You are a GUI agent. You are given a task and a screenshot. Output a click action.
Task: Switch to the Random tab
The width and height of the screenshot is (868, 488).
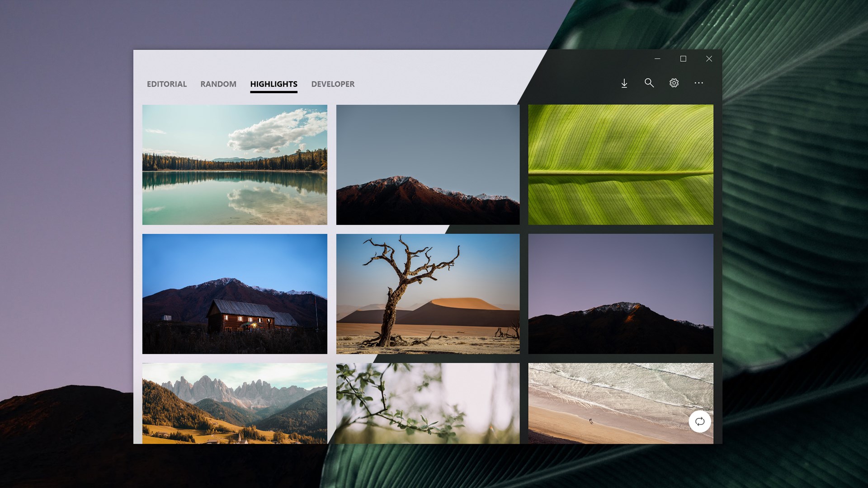click(218, 84)
